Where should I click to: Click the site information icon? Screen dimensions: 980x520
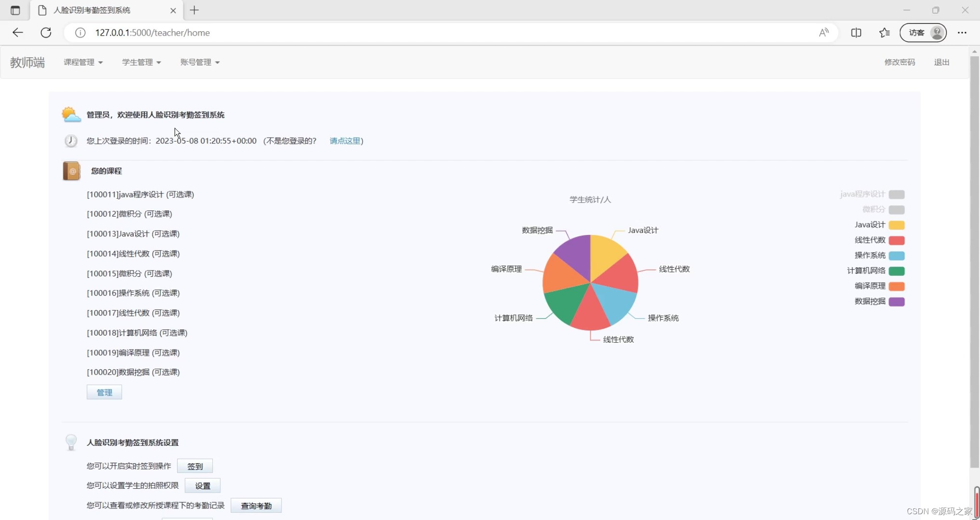(x=80, y=33)
